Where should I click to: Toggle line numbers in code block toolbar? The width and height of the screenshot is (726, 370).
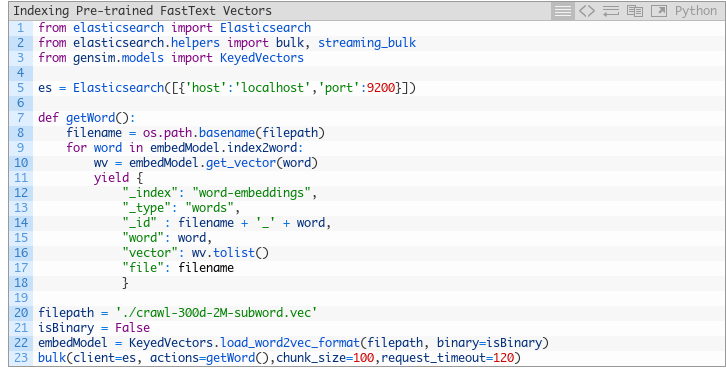point(563,11)
